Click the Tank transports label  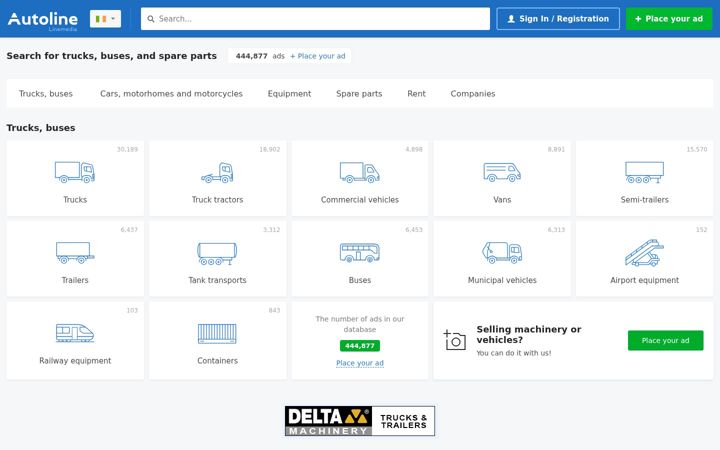point(217,280)
